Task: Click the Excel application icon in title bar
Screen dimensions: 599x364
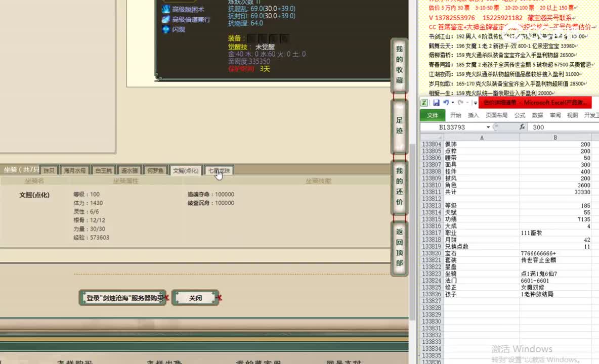Action: click(x=424, y=103)
